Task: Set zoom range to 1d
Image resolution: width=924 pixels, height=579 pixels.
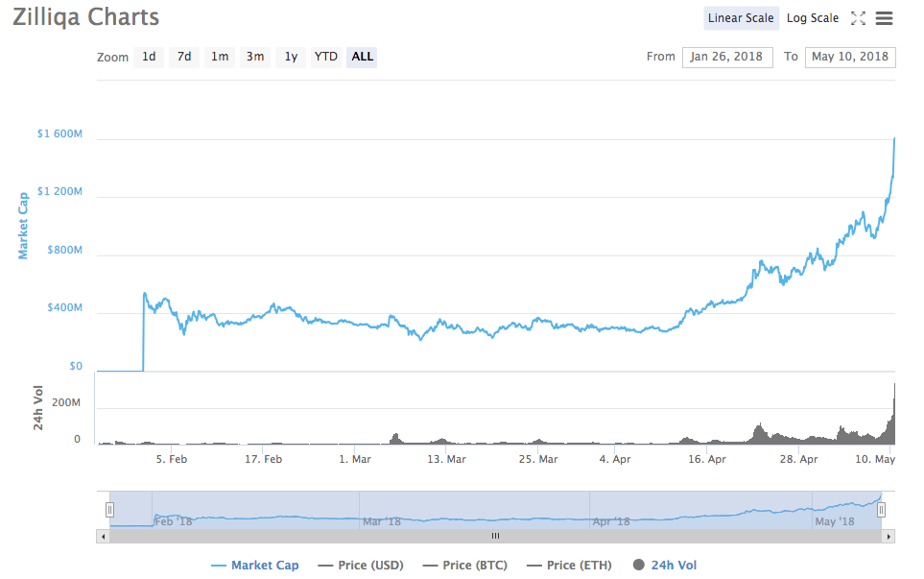Action: pyautogui.click(x=149, y=57)
